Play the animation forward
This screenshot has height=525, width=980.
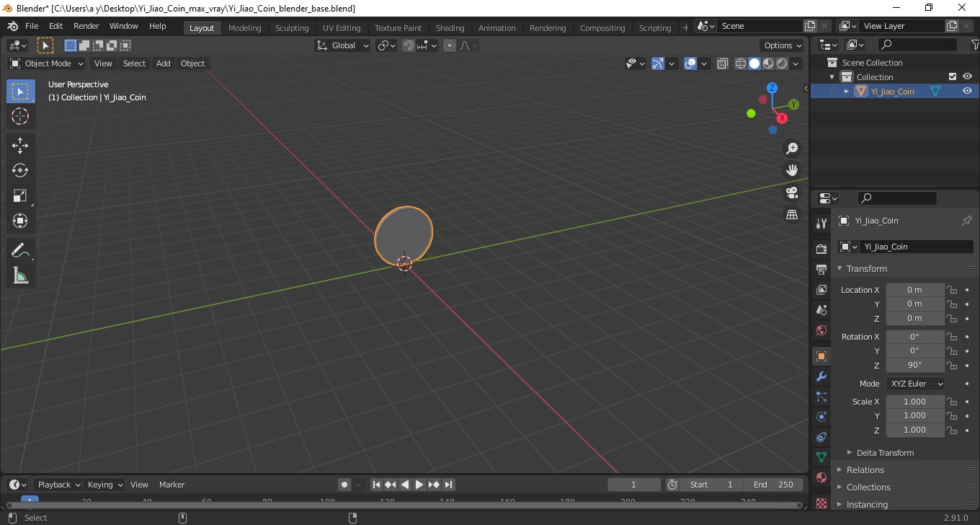click(x=419, y=485)
